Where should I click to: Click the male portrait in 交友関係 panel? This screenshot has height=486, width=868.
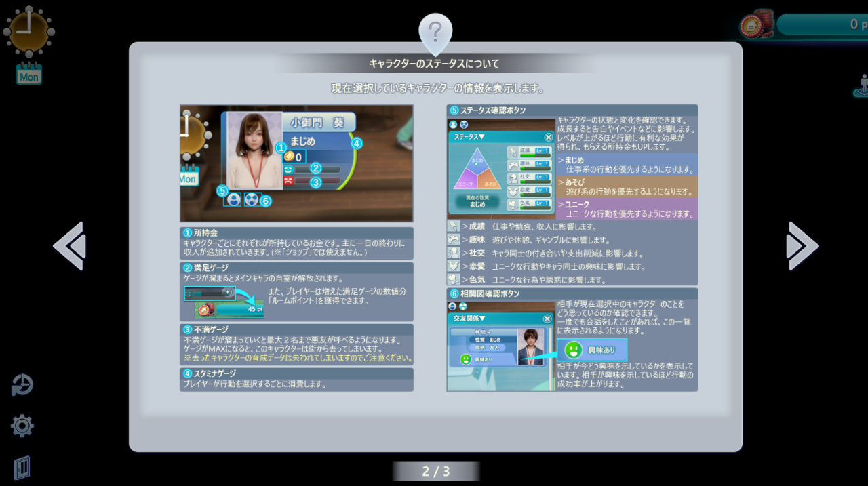(530, 347)
